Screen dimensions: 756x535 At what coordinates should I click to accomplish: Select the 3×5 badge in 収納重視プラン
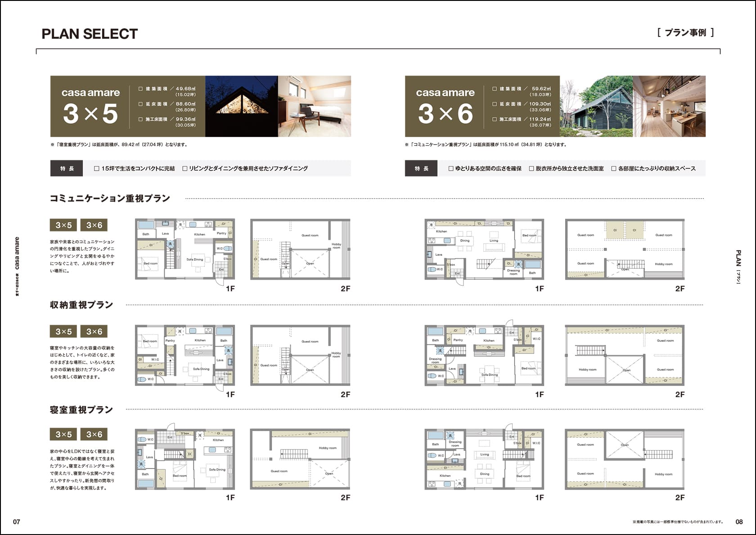pyautogui.click(x=63, y=331)
